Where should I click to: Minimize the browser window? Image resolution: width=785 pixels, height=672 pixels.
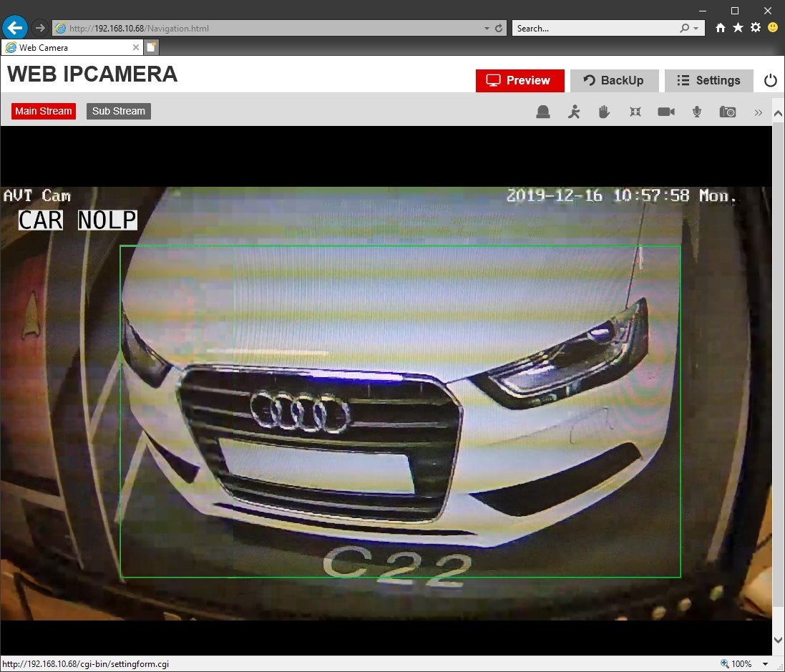click(703, 11)
